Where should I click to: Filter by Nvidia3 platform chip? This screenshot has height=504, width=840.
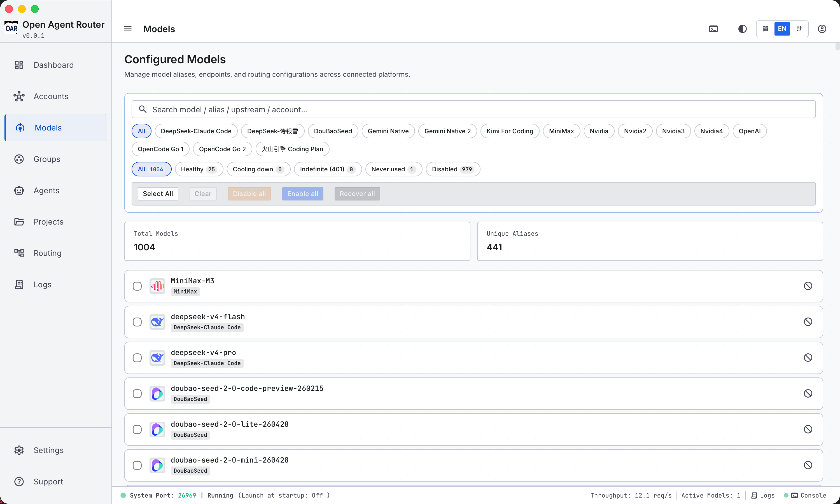[673, 131]
